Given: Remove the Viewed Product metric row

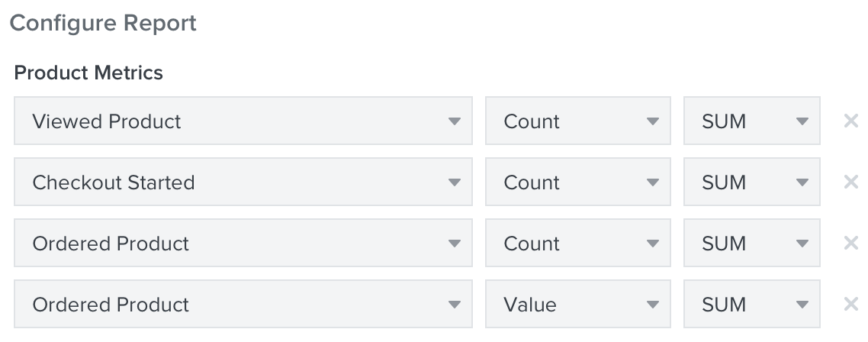Looking at the screenshot, I should [851, 121].
